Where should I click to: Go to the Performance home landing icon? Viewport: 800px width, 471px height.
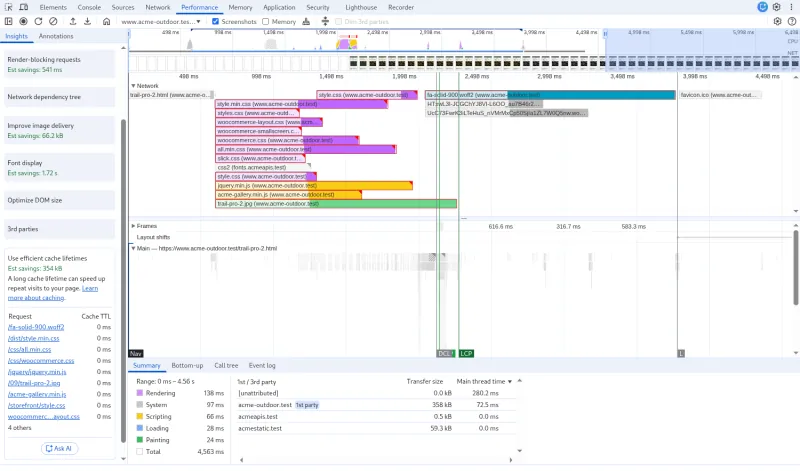(x=106, y=21)
